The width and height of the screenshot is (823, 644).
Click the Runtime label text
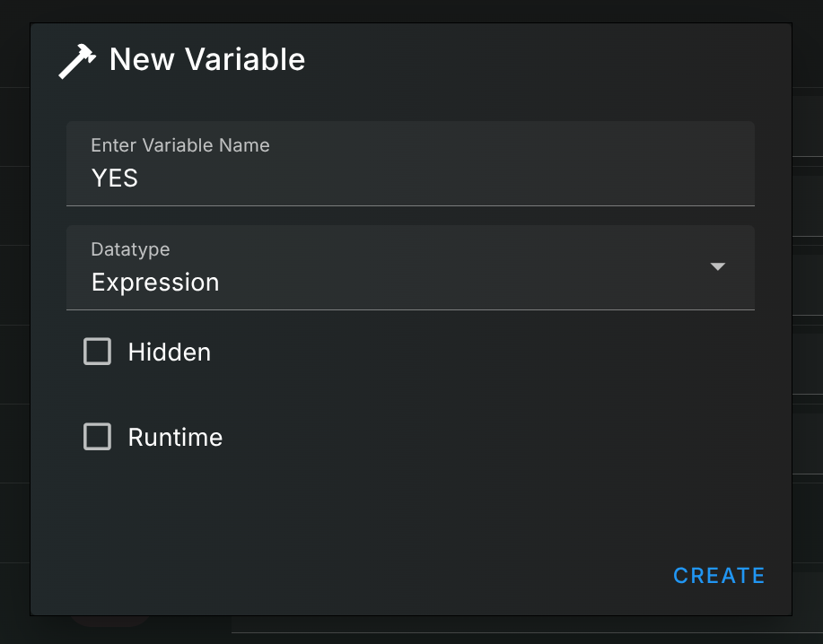point(175,438)
